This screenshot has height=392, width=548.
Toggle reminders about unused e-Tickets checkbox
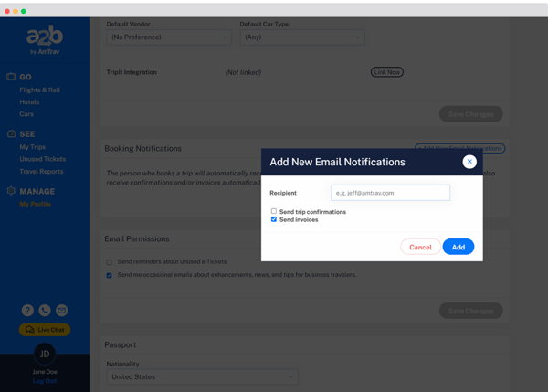tap(110, 262)
